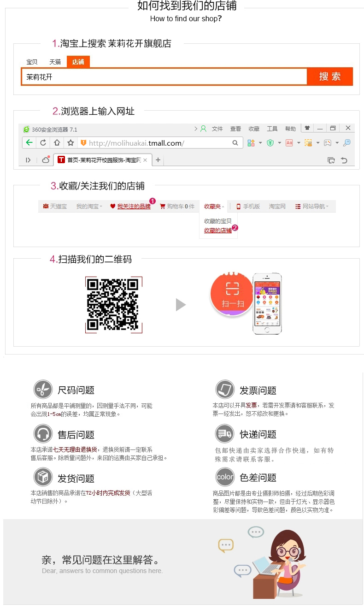Screen dimensions: 364x615
Task: Click the 收藏的店铺 link
Action: 218,230
